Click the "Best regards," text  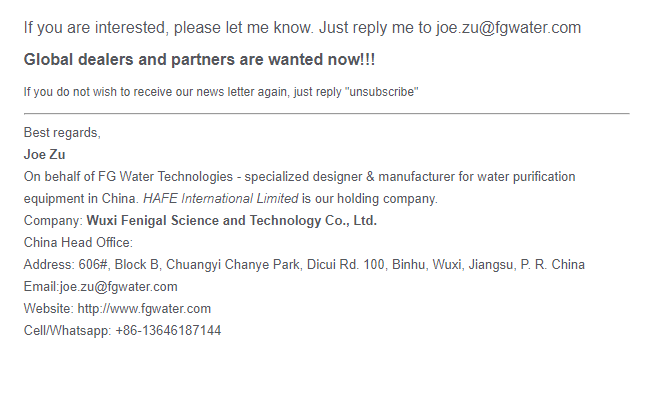[62, 132]
